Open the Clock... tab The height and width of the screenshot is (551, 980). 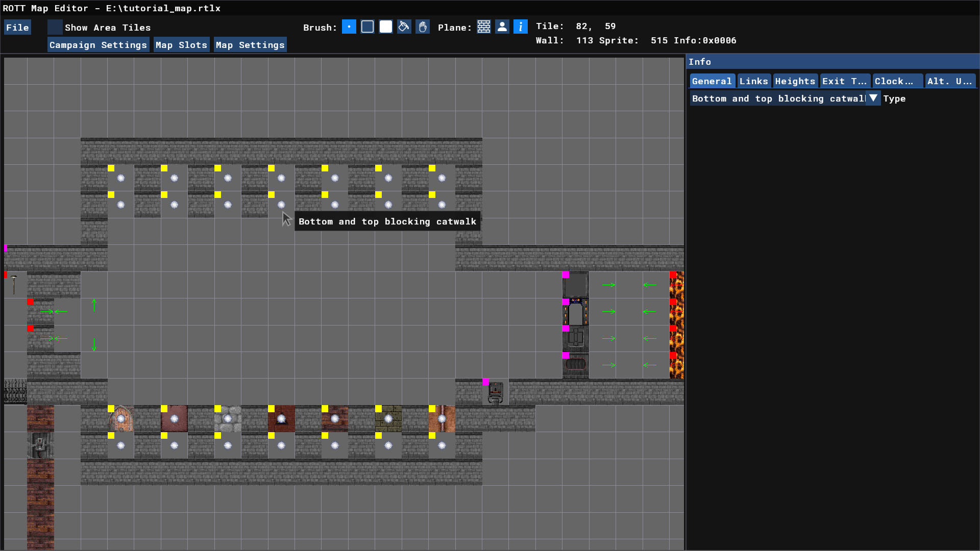coord(897,81)
